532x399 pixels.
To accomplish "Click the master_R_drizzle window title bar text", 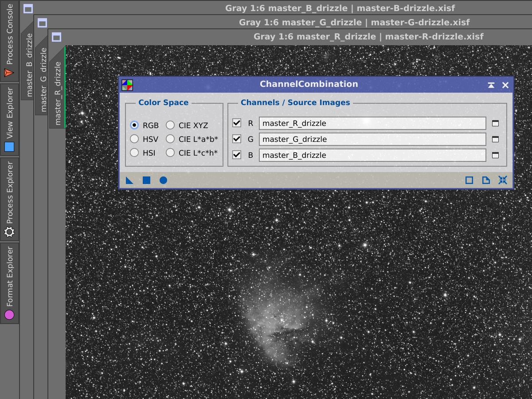I will pos(368,36).
